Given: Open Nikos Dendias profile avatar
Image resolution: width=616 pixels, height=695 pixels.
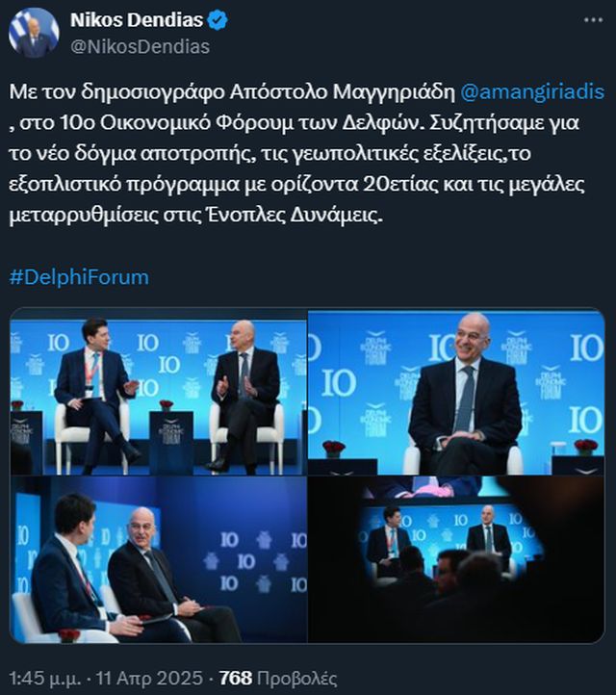Looking at the screenshot, I should click(x=34, y=34).
